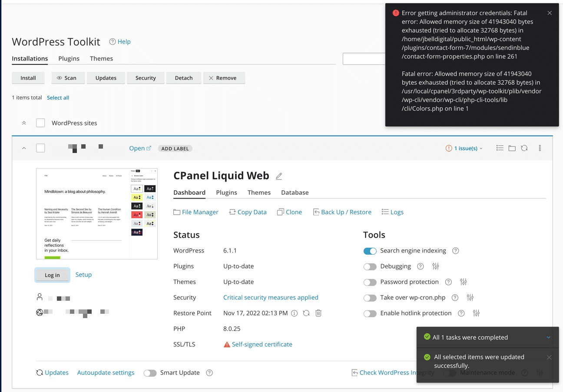Open Take over wp-cron.php settings icon
The image size is (563, 392).
pyautogui.click(x=470, y=298)
